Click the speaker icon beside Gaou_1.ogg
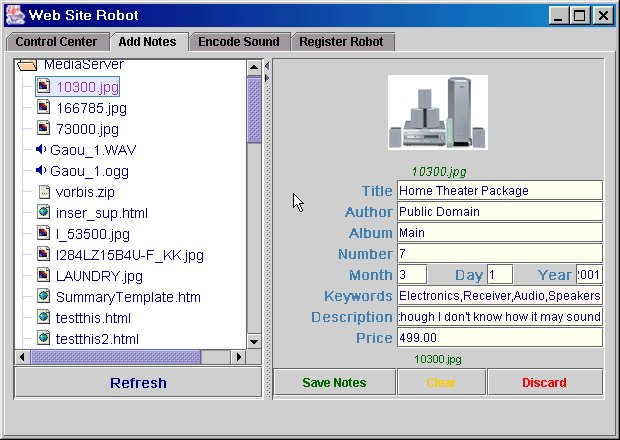Screen dimensions: 620x440 [x=41, y=170]
